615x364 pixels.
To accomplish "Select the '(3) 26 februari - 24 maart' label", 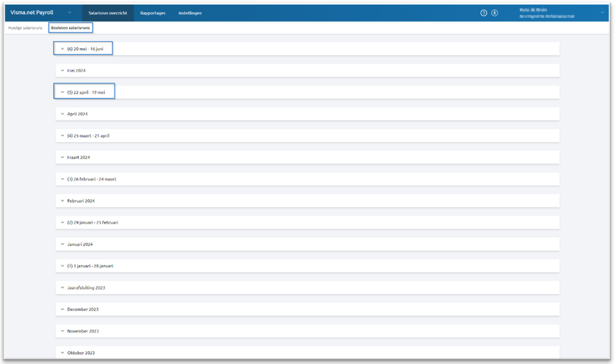I will click(92, 179).
